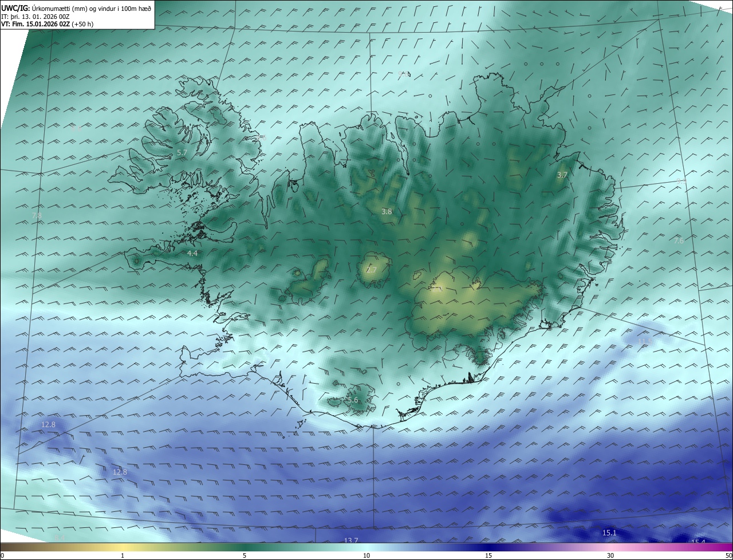Click the 11.5 value offshore southeast
The width and height of the screenshot is (733, 560).
pyautogui.click(x=645, y=342)
